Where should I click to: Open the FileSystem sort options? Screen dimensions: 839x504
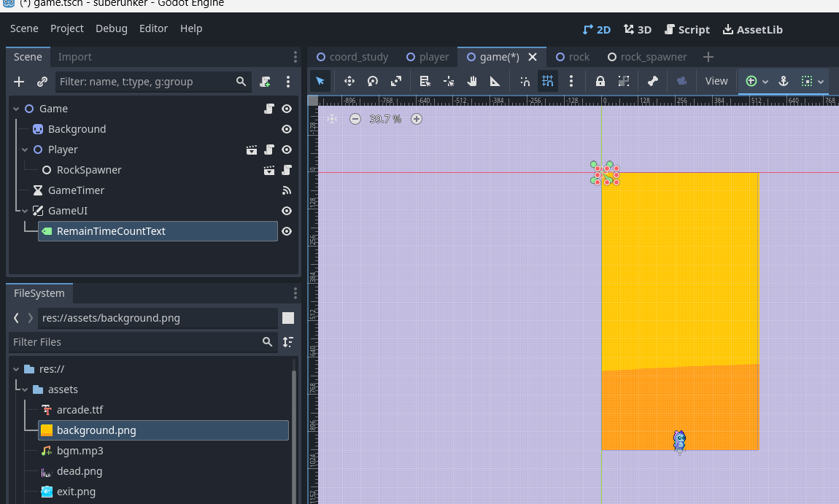pos(288,342)
